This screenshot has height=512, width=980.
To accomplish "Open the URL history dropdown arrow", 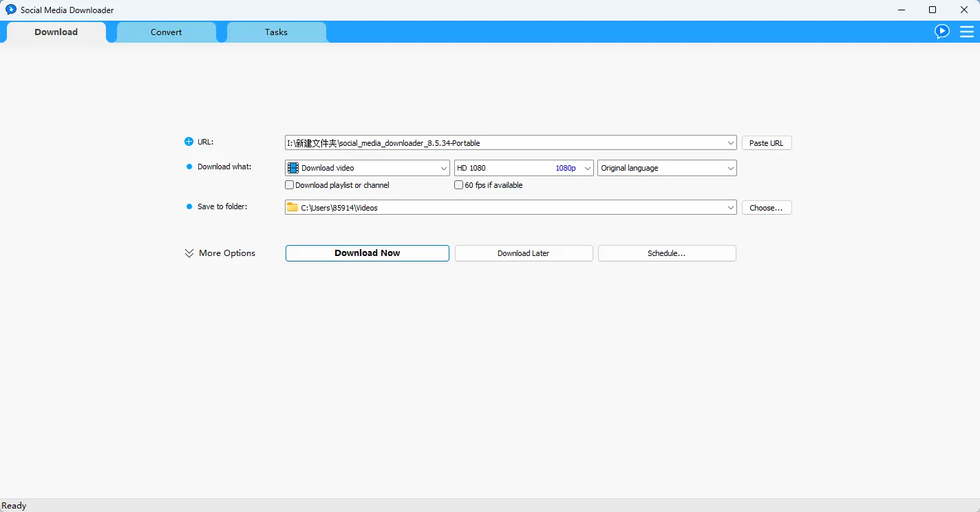I will pos(730,143).
